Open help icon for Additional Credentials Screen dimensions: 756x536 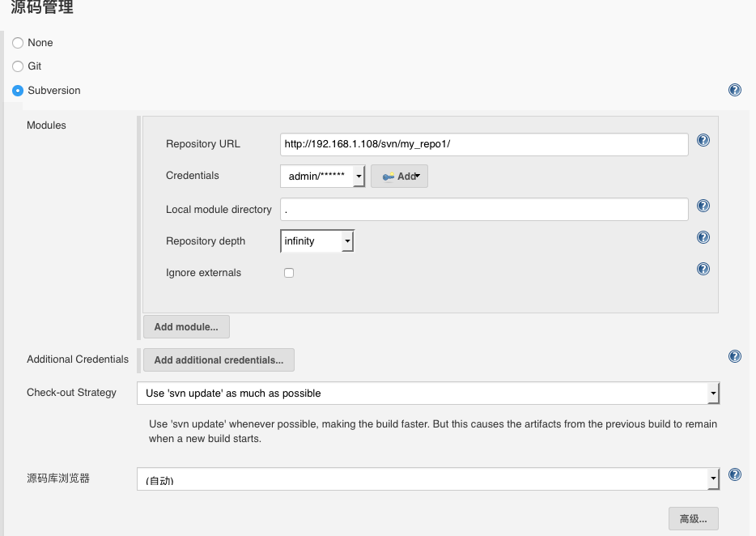[734, 356]
